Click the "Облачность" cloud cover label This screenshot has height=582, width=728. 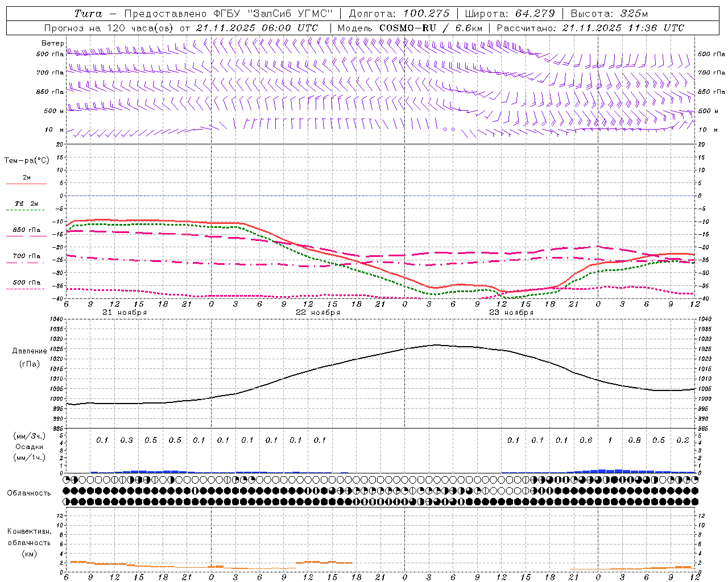coord(29,493)
